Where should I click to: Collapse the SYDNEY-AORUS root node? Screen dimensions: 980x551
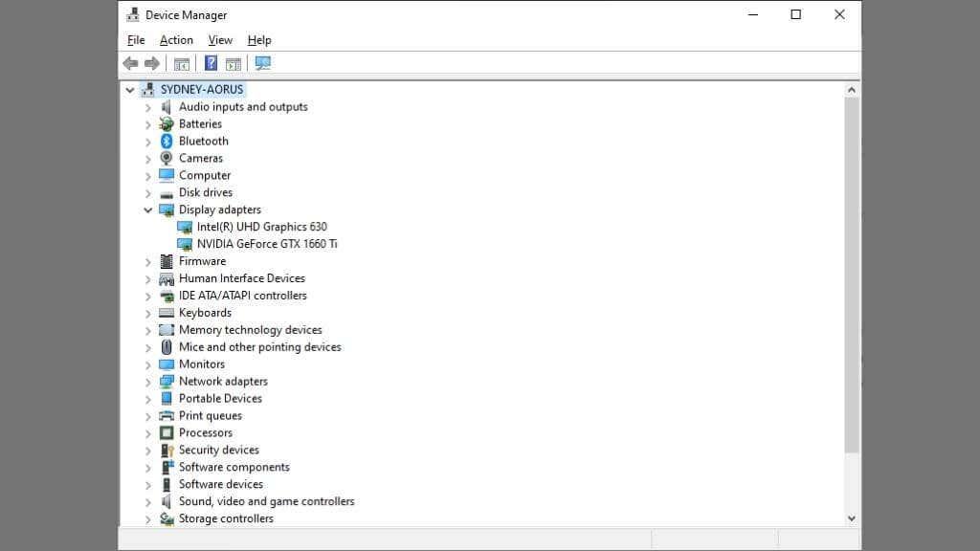[x=130, y=90]
